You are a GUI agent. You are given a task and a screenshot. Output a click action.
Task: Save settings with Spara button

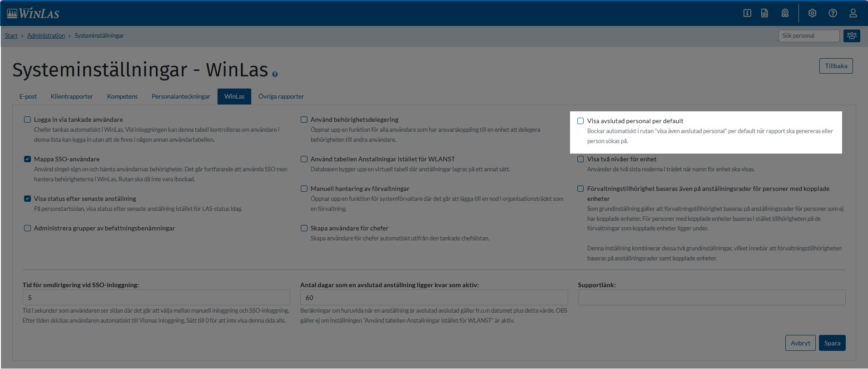click(x=832, y=343)
